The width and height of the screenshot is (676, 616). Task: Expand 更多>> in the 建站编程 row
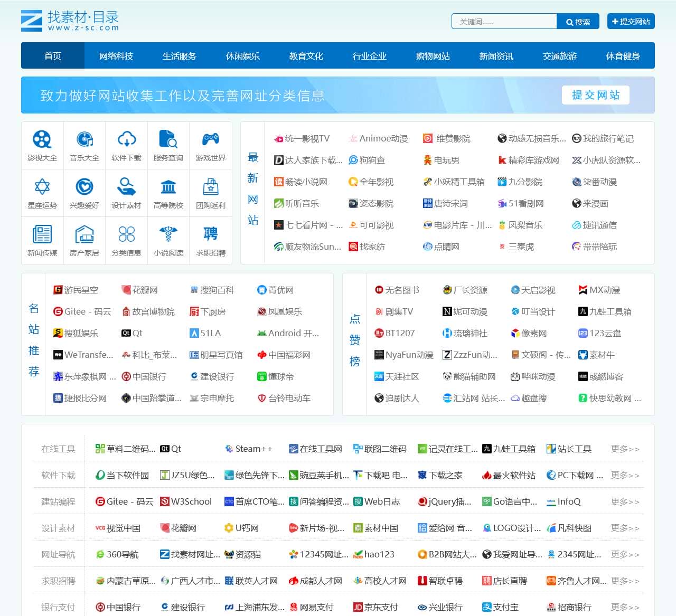click(625, 501)
